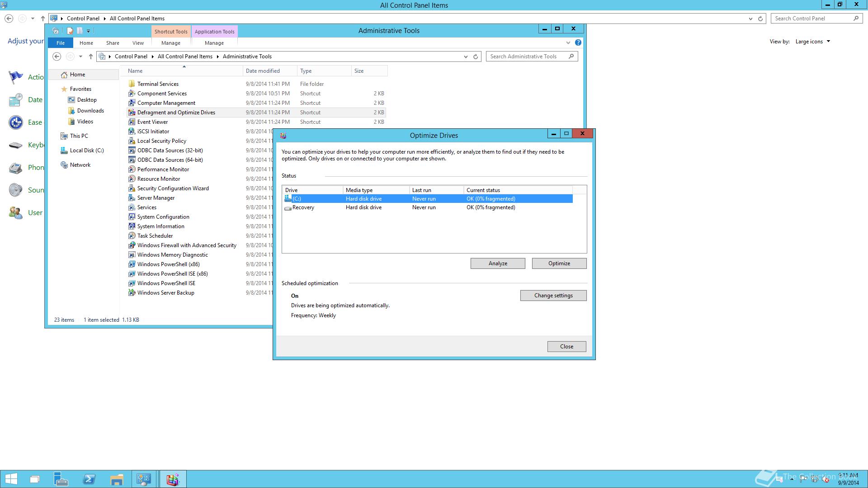Open Change settings for scheduled optimization

(553, 296)
